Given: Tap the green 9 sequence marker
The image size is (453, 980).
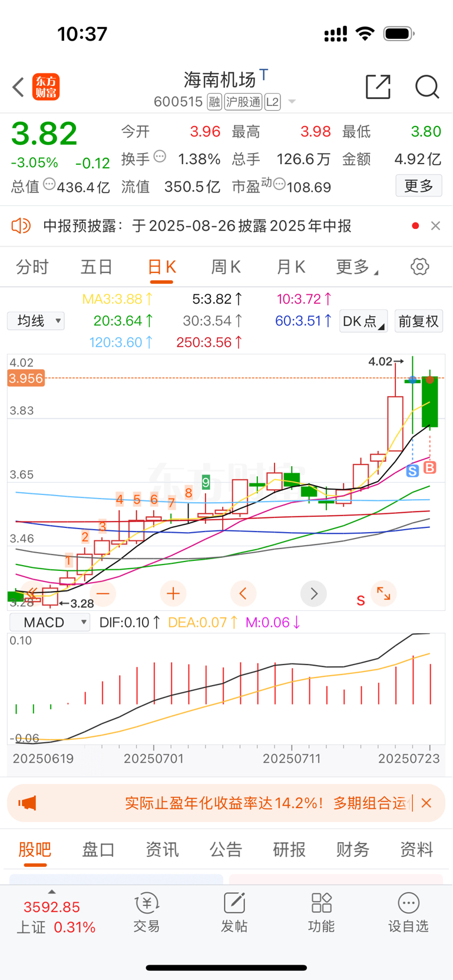Looking at the screenshot, I should [x=206, y=483].
